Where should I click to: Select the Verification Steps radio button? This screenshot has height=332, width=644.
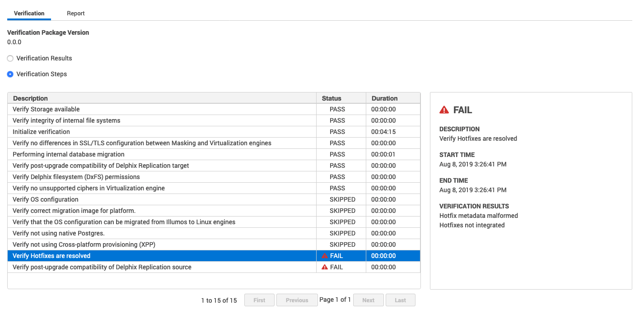pyautogui.click(x=10, y=74)
